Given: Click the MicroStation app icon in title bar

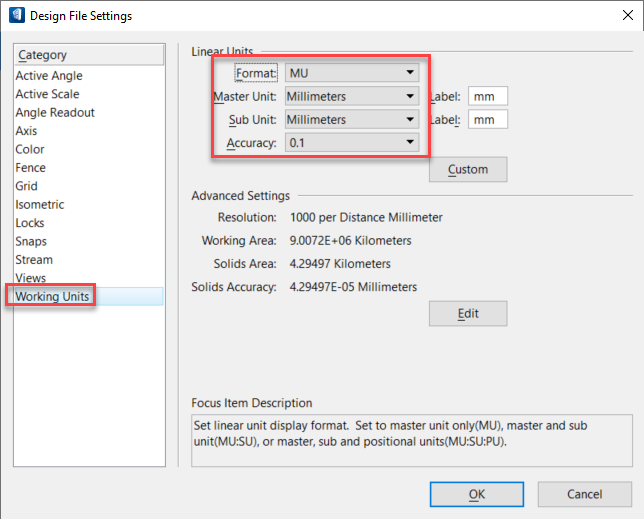Looking at the screenshot, I should (17, 15).
